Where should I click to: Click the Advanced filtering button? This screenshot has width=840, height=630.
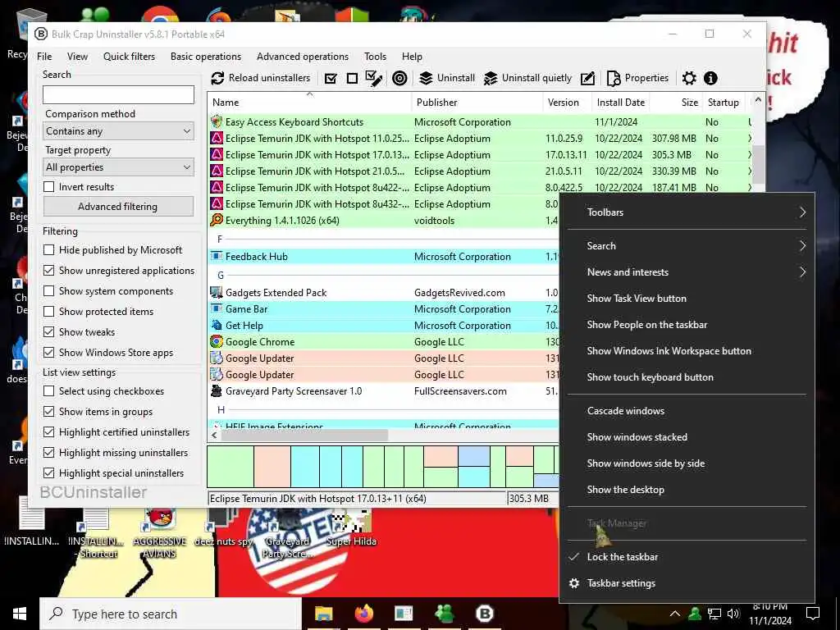(118, 206)
